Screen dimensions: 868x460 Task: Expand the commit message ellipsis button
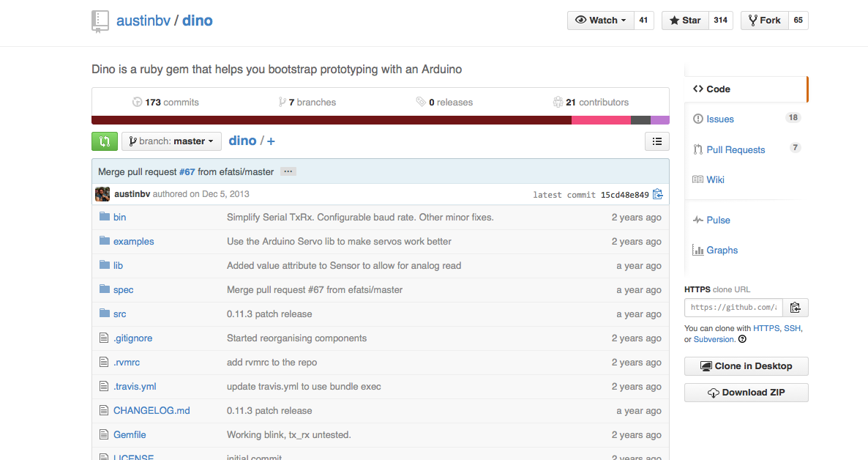[x=288, y=172]
